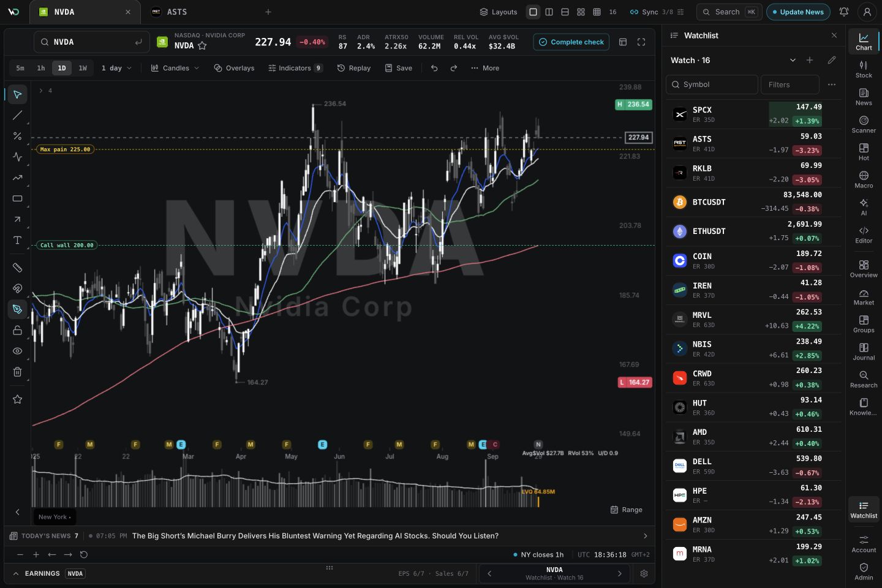Pick the text annotation tool
This screenshot has width=882, height=588.
coord(17,240)
